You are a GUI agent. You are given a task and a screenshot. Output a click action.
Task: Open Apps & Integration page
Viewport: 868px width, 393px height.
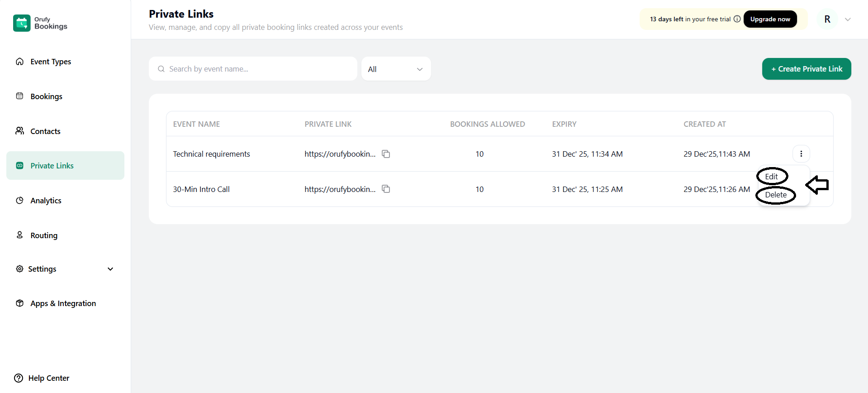tap(63, 303)
